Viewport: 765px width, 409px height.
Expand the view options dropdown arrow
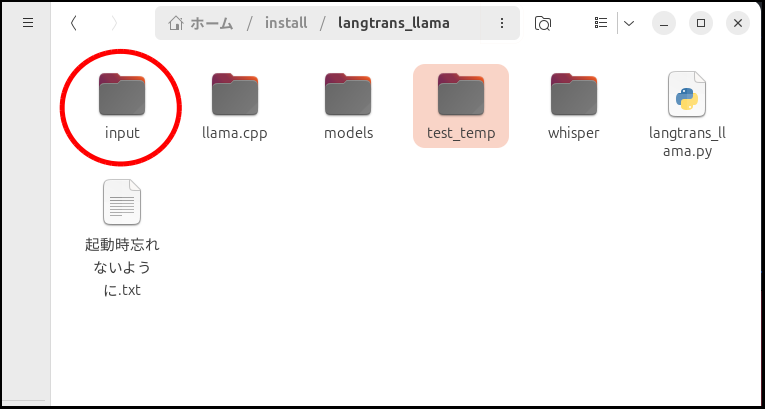click(629, 22)
